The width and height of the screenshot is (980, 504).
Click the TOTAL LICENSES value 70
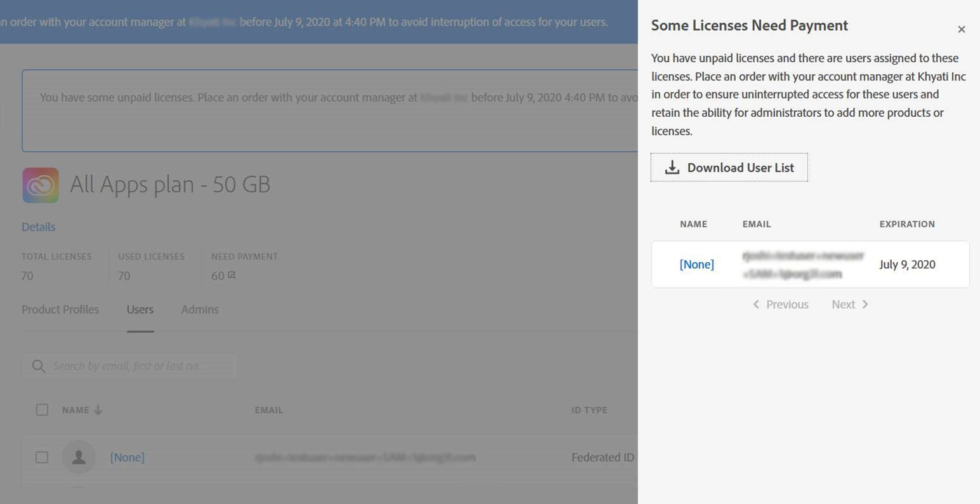point(27,276)
